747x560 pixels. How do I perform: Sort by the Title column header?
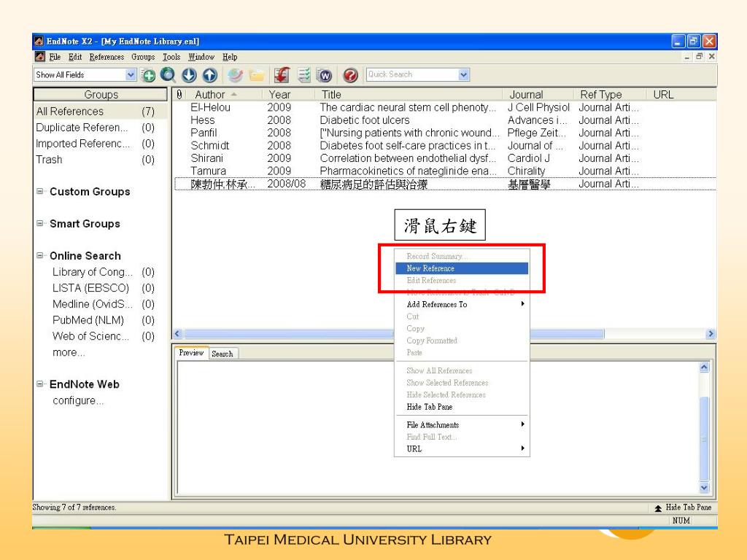pyautogui.click(x=409, y=94)
